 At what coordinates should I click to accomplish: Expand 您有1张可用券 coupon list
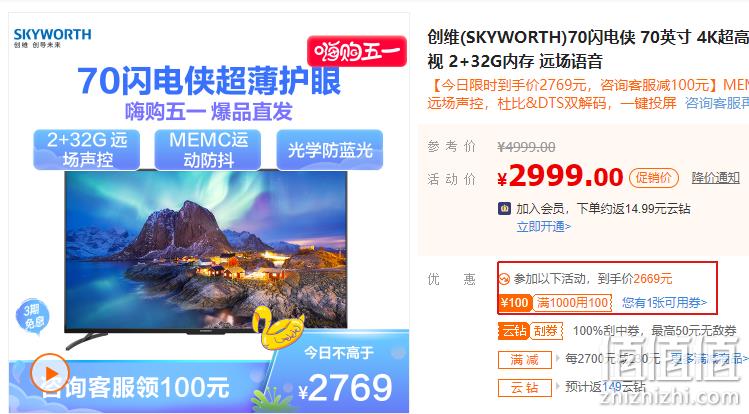[x=664, y=303]
